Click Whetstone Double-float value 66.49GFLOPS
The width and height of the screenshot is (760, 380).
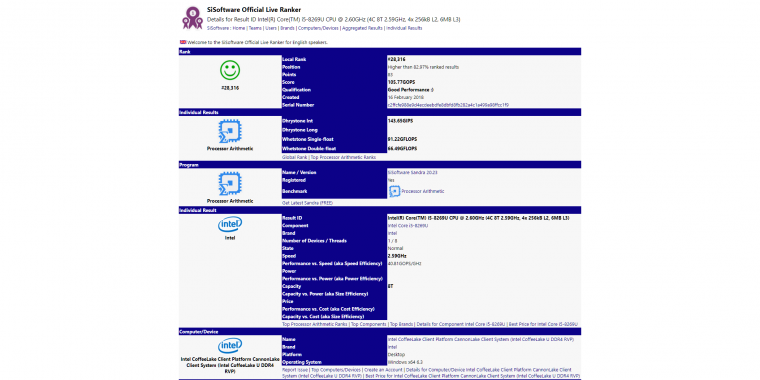pyautogui.click(x=402, y=148)
